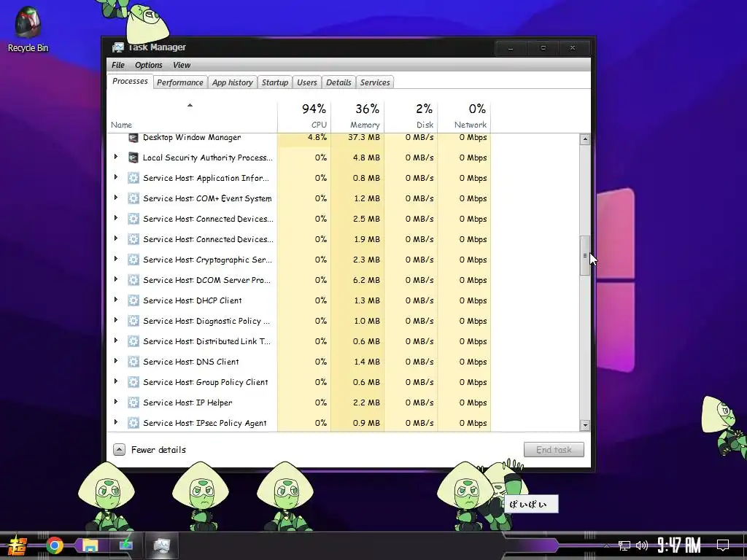
Task: Switch to the Startup tab
Action: [275, 82]
